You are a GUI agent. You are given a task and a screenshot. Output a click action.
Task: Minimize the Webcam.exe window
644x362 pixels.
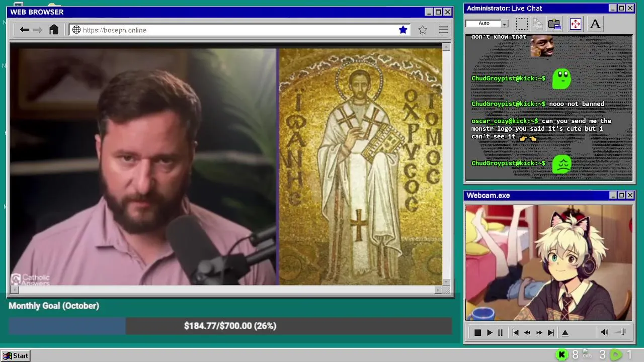pyautogui.click(x=613, y=195)
